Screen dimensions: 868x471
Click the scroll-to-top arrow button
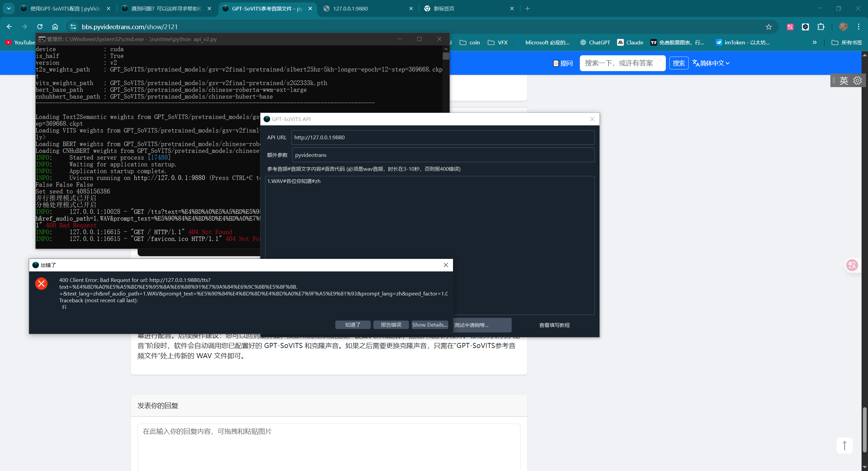click(844, 445)
